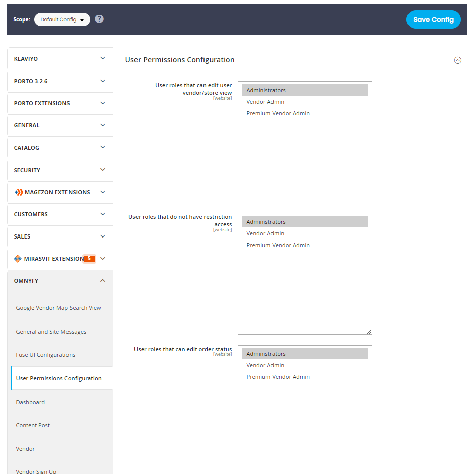Select Premium Vendor Admin in edit order status list
The height and width of the screenshot is (474, 476).
[305, 377]
